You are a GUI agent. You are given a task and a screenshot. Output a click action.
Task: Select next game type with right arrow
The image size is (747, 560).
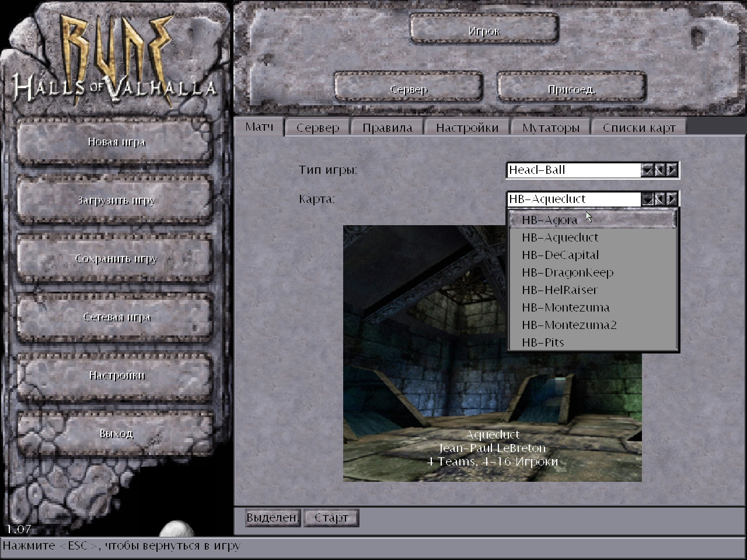[672, 170]
